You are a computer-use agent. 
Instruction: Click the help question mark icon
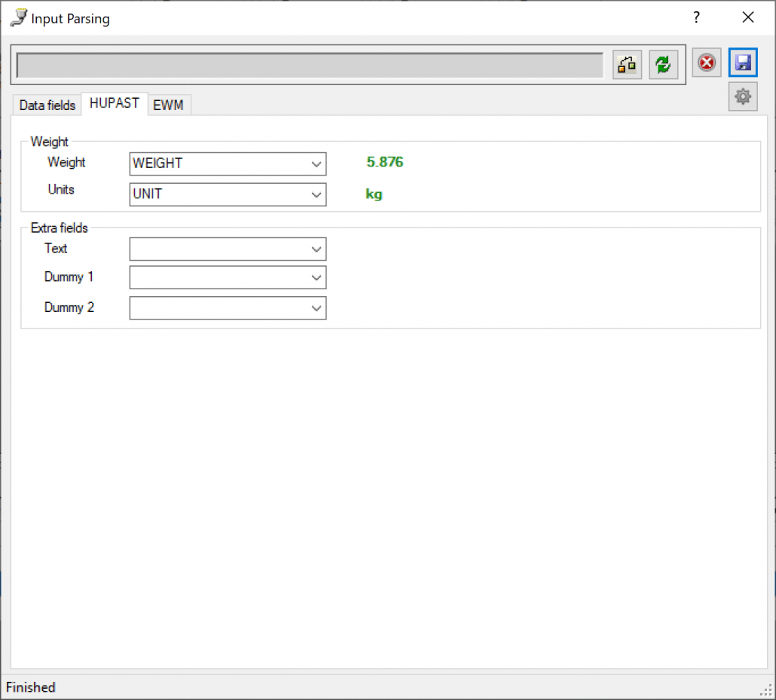pos(695,17)
